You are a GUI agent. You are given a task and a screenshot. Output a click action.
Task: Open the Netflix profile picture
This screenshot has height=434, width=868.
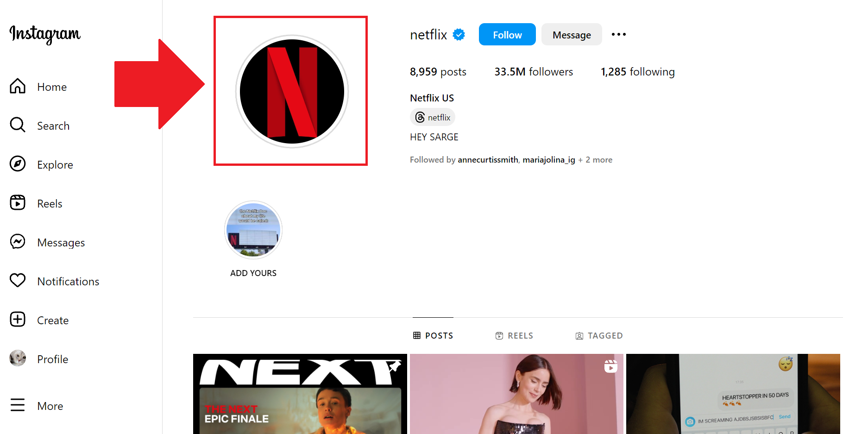tap(292, 91)
